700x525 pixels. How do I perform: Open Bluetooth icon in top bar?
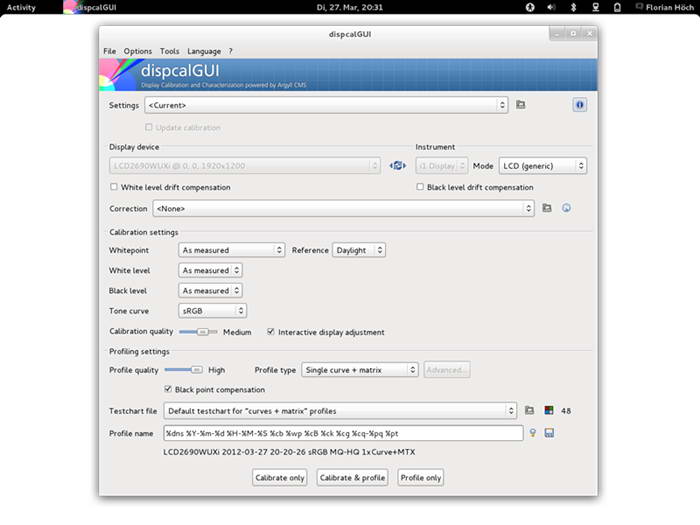(574, 7)
